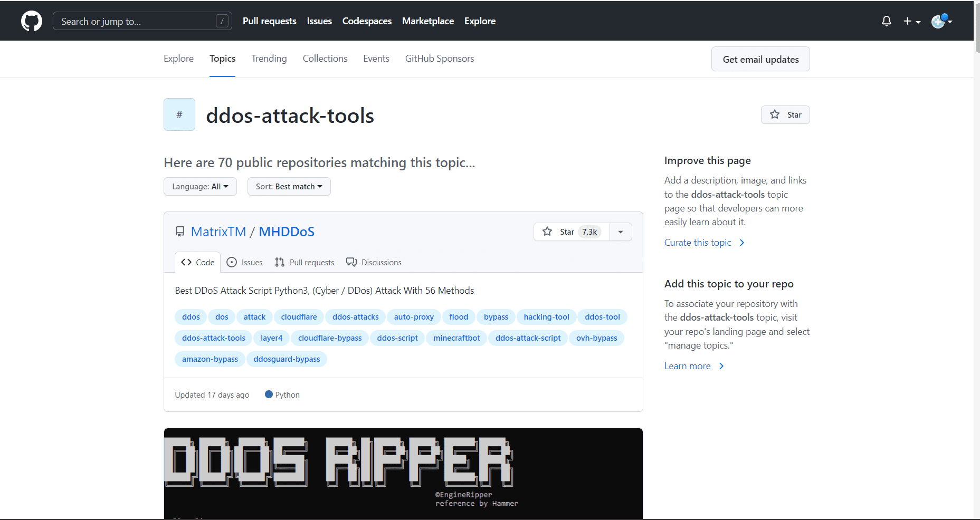Switch to the Trending tab
Screen dimensions: 980x520
point(269,59)
